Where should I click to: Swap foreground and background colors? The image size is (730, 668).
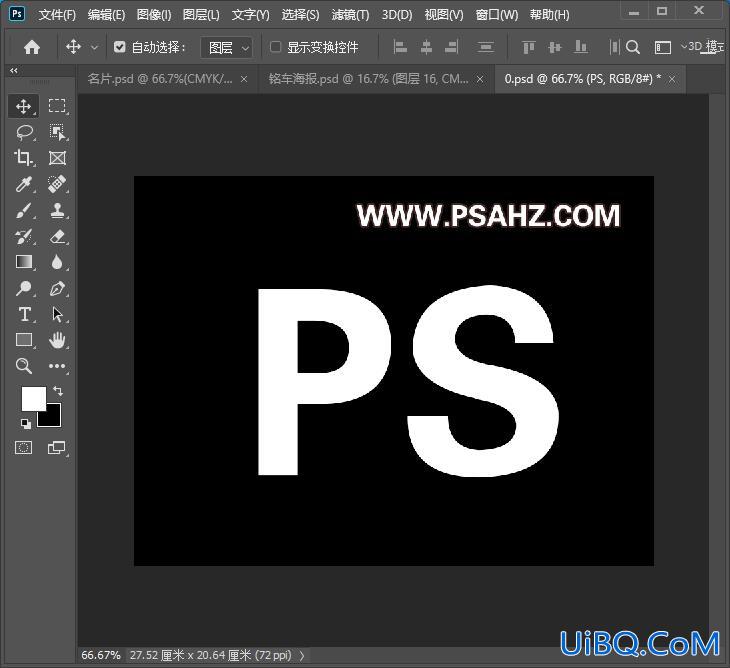pos(58,391)
